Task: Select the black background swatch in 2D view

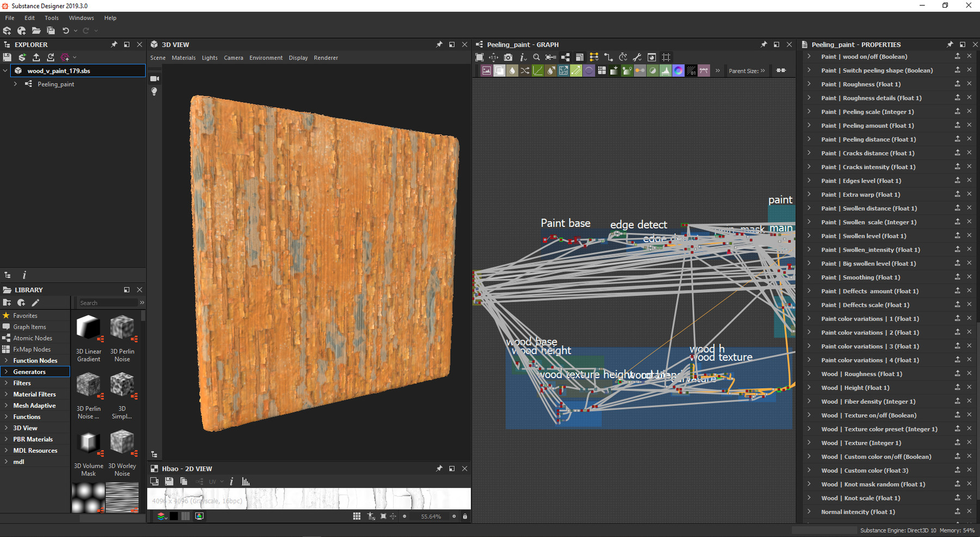Action: [x=174, y=516]
